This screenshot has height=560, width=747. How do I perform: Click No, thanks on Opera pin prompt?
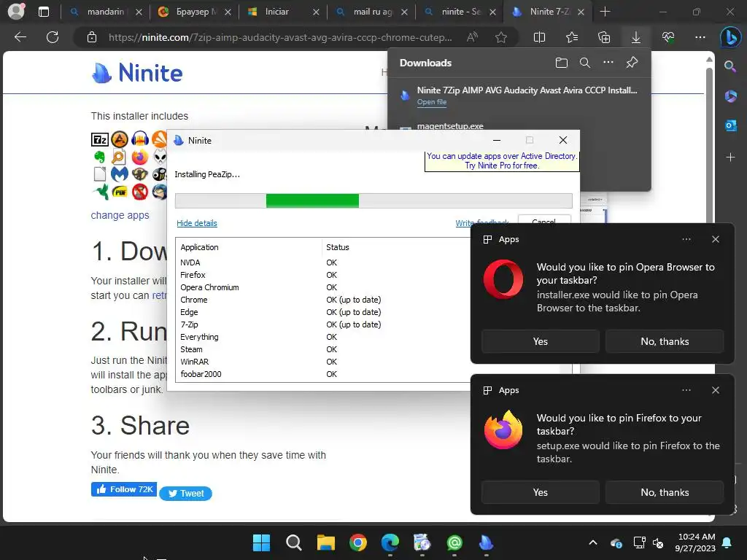click(x=665, y=341)
